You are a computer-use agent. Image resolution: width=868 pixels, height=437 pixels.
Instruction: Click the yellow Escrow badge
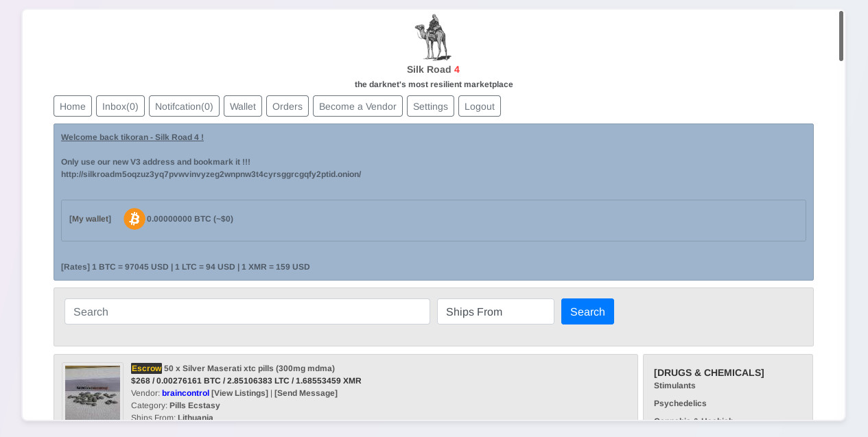(146, 368)
